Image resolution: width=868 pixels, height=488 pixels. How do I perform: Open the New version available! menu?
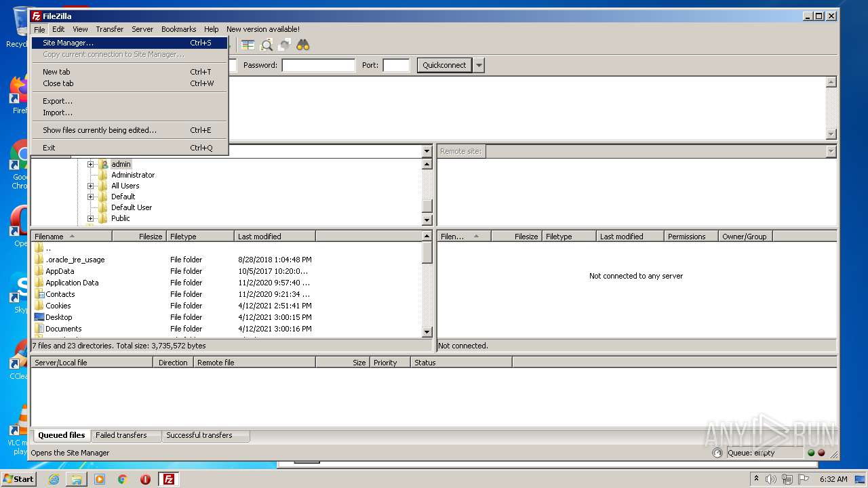pos(263,29)
